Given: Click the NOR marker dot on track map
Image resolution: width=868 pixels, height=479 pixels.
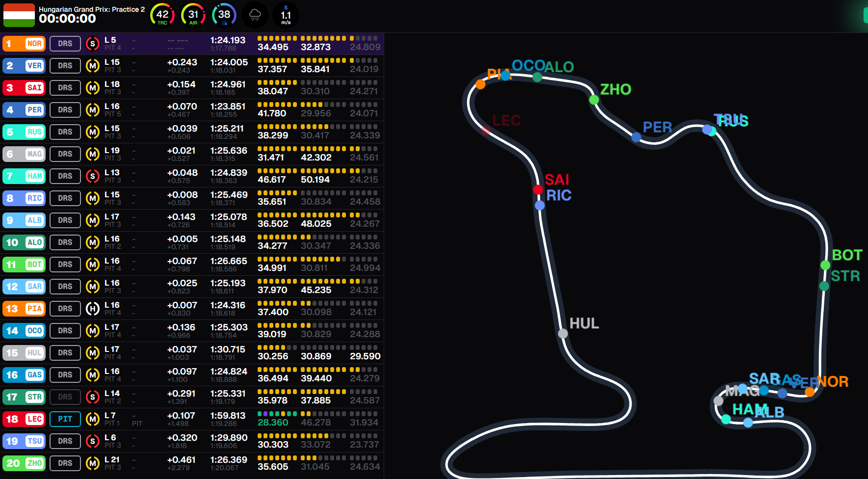Looking at the screenshot, I should (x=810, y=392).
